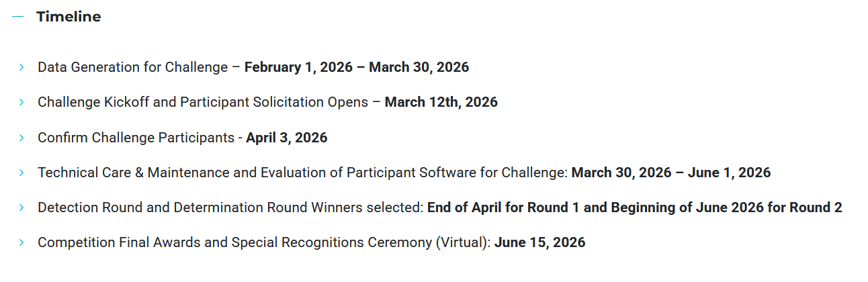Click the Challenge Kickoff and Participant Solicitation text
This screenshot has width=868, height=282.
(202, 102)
